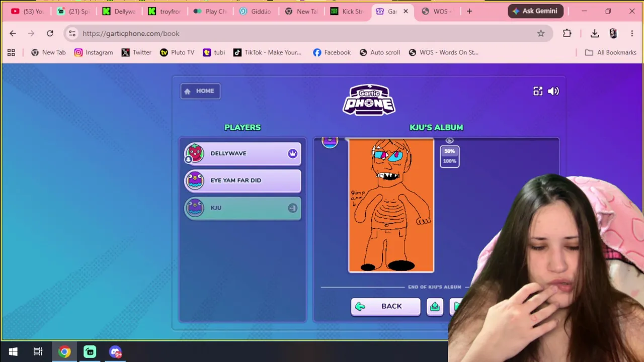
Task: Open the Chrome profile menu
Action: pos(613,33)
